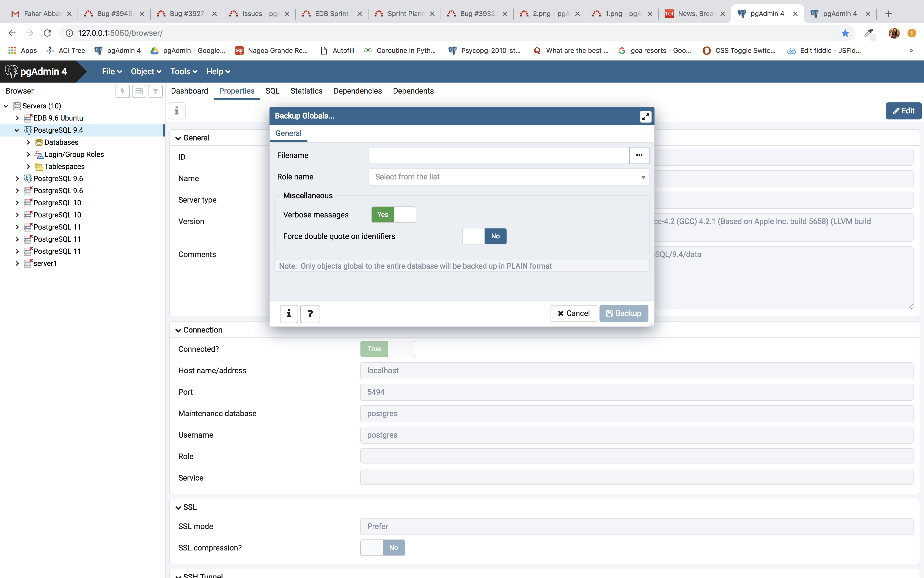
Task: Reload the browser page
Action: pos(47,33)
